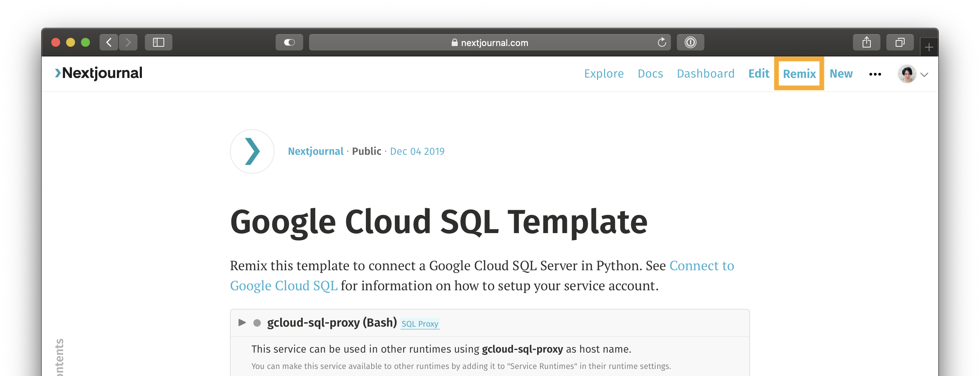Open the Connect to Google Cloud SQL link
980x376 pixels.
point(482,275)
